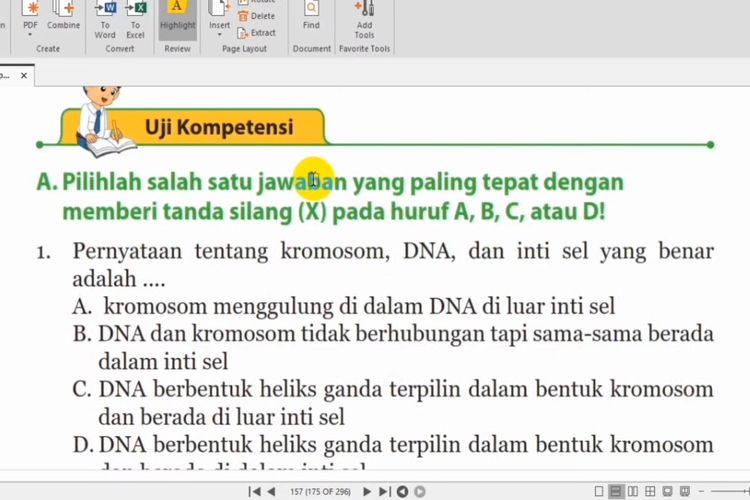The image size is (750, 500).
Task: Click answer option A text about kromosom menggulung
Action: (359, 306)
